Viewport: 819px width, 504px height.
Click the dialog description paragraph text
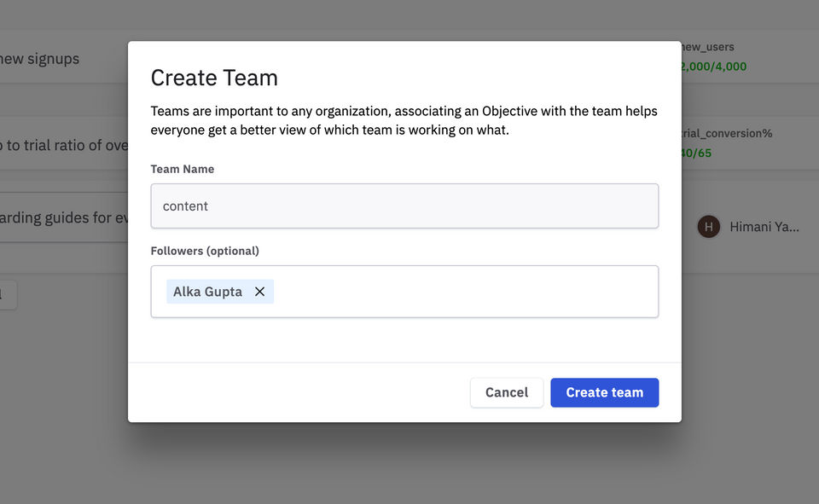click(404, 121)
